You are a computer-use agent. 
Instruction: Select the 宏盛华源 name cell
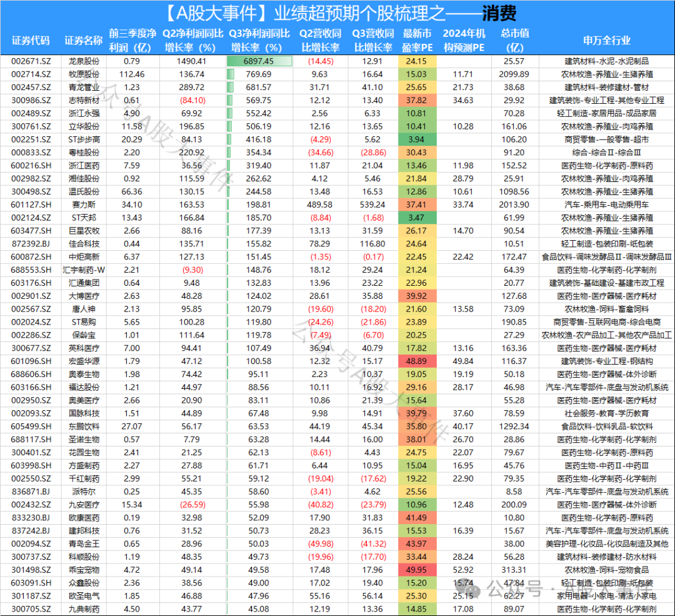pos(84,361)
